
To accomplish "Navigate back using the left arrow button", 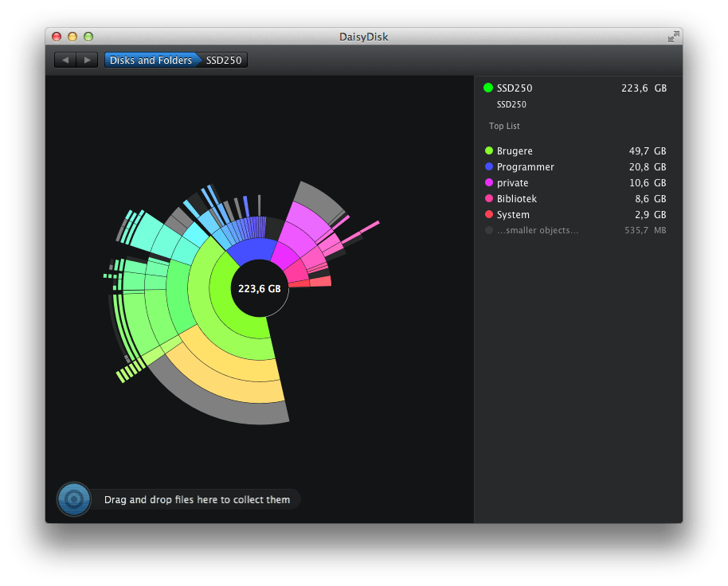I will [x=65, y=59].
